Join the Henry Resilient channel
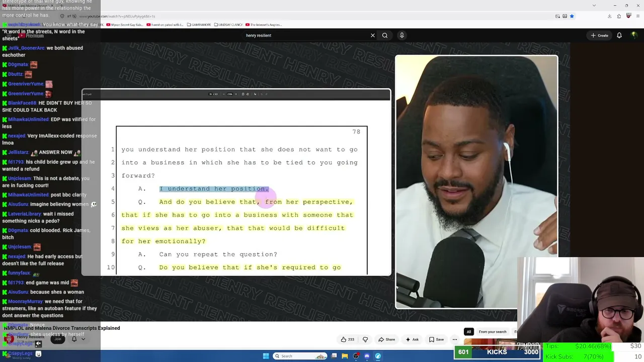This screenshot has height=362, width=644. click(58, 339)
